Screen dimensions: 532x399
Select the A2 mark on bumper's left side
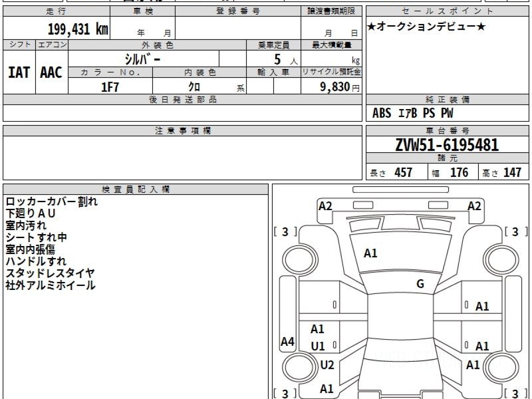tap(325, 206)
